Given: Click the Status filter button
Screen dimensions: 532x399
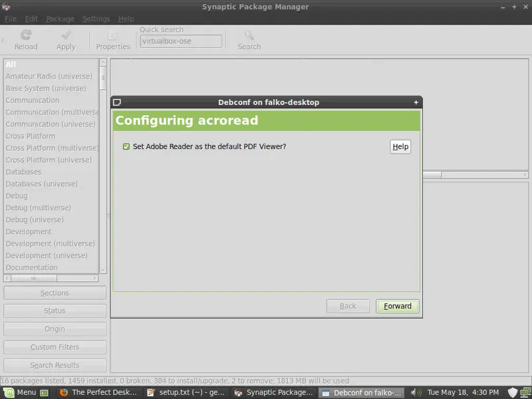Looking at the screenshot, I should point(55,311).
